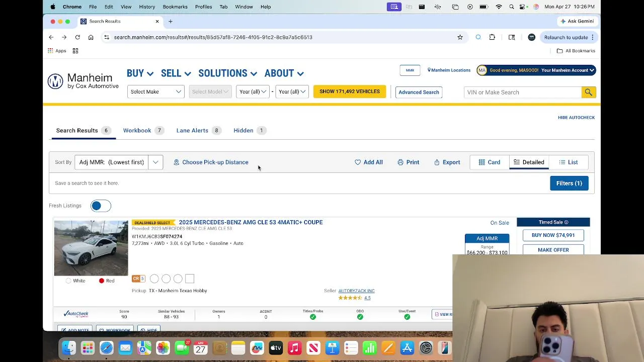This screenshot has height=362, width=644.
Task: Open Chrome home page icon
Action: point(91,37)
